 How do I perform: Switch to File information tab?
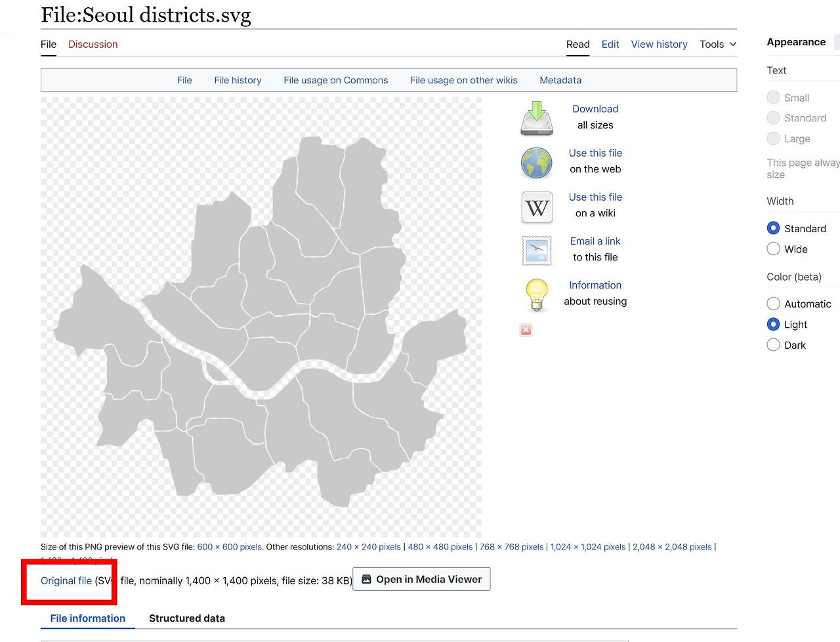click(88, 618)
